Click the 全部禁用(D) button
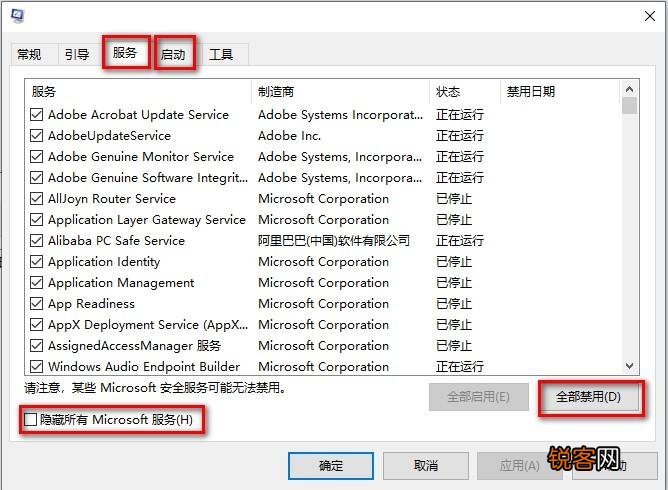The width and height of the screenshot is (668, 490). point(588,397)
